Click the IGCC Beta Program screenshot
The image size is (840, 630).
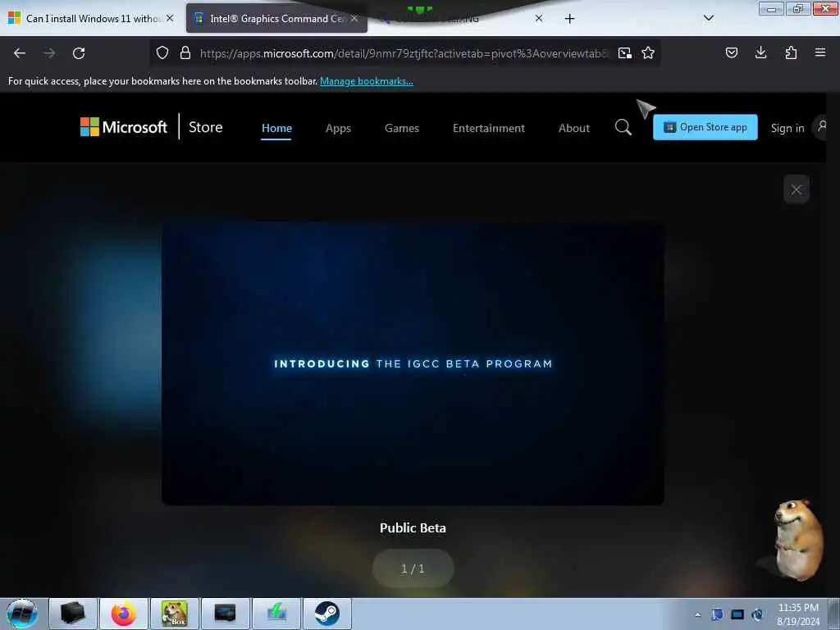(413, 363)
